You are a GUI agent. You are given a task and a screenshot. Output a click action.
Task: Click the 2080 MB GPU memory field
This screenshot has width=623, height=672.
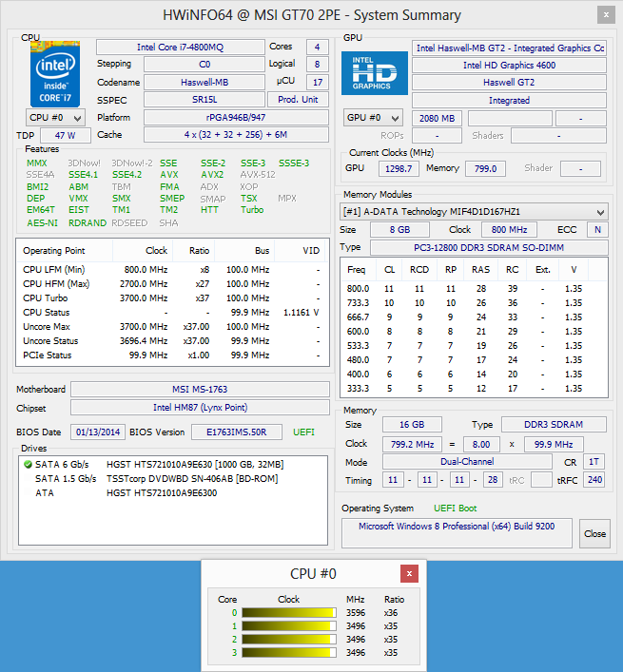[437, 118]
